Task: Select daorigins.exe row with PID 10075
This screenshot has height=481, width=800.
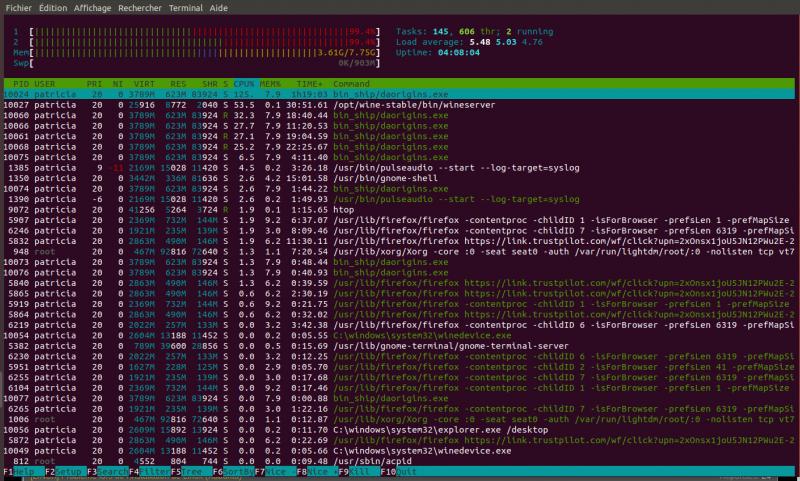Action: [399, 157]
